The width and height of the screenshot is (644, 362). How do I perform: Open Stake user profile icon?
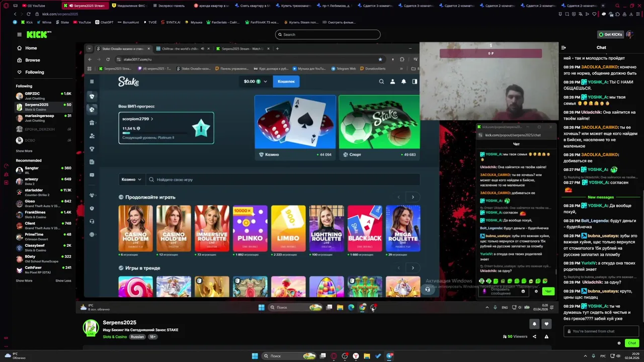click(392, 81)
